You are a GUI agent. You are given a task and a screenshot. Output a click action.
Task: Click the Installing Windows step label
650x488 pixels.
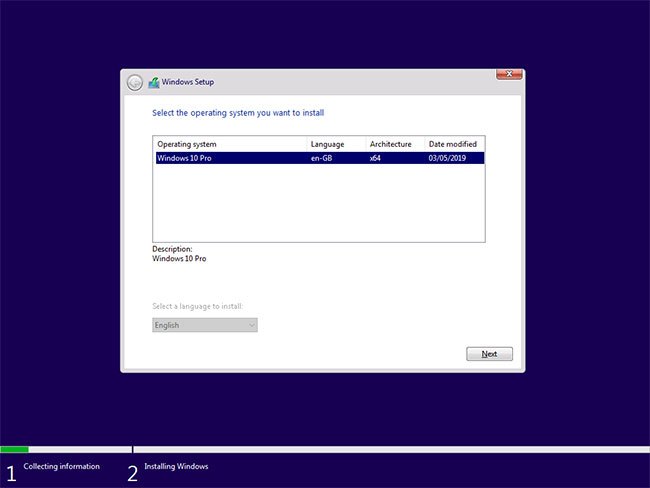[x=176, y=466]
